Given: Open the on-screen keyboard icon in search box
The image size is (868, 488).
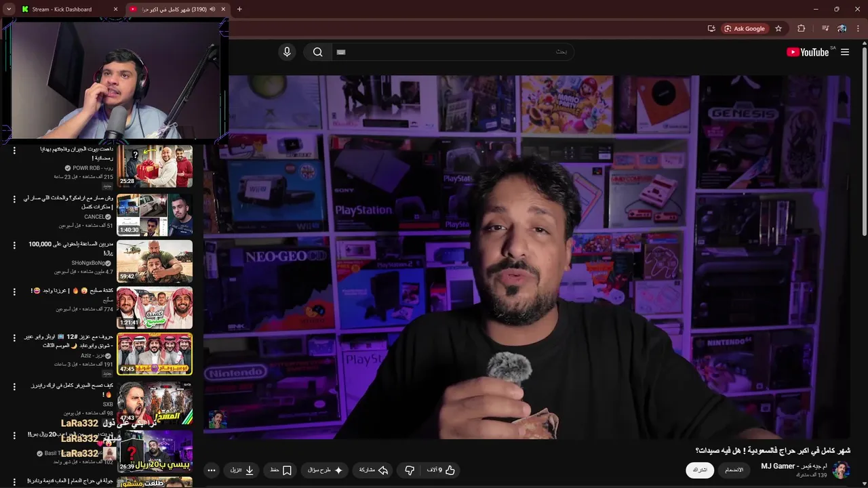Looking at the screenshot, I should pos(341,52).
